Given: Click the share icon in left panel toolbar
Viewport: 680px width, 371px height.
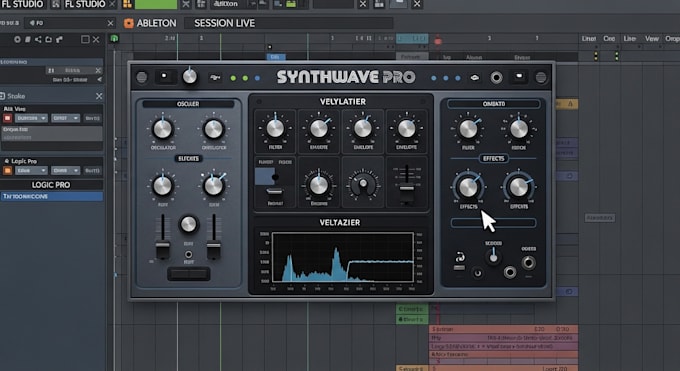Looking at the screenshot, I should pos(38,39).
